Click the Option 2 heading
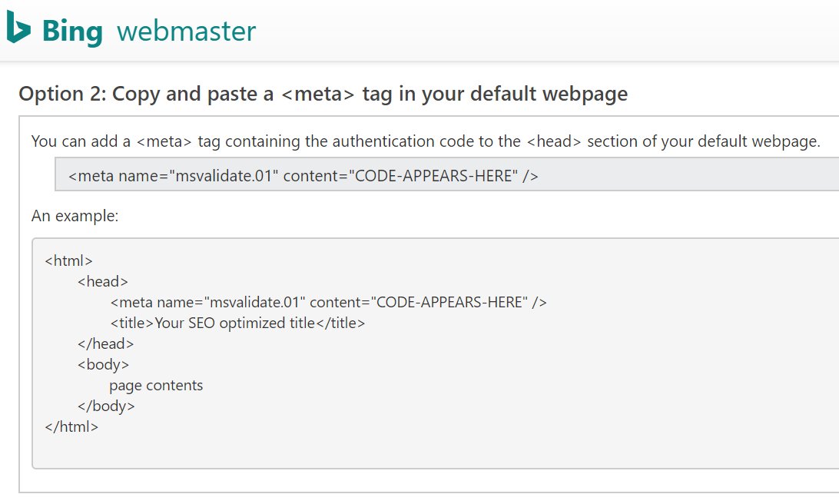This screenshot has height=504, width=839. tap(323, 94)
